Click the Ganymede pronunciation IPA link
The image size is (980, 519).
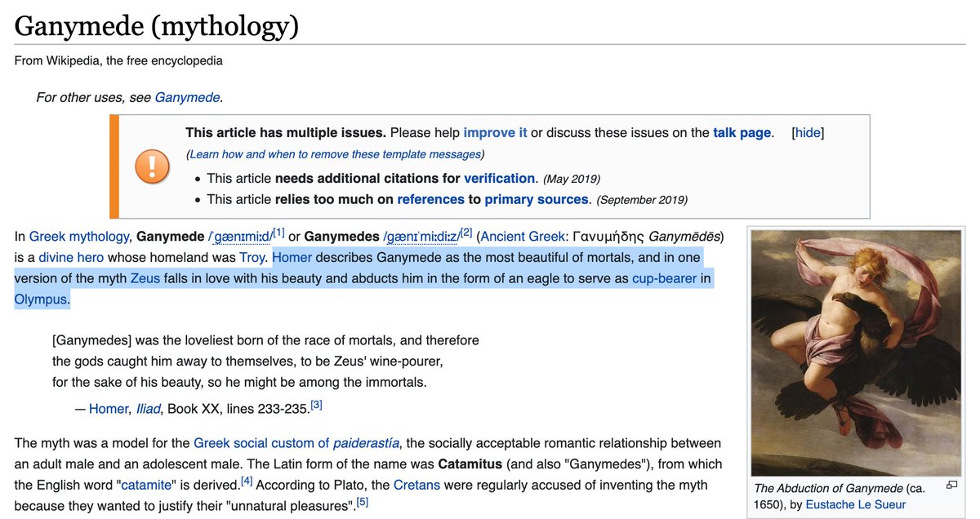241,237
